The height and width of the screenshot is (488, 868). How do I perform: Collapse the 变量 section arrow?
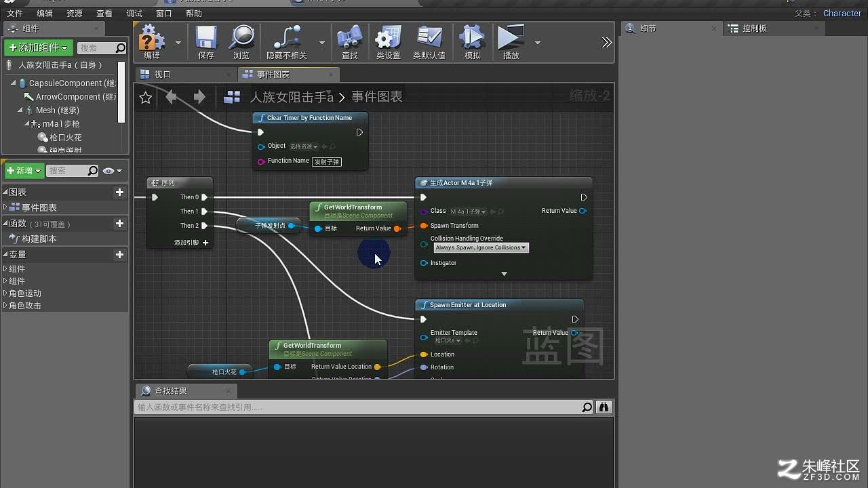pyautogui.click(x=5, y=255)
